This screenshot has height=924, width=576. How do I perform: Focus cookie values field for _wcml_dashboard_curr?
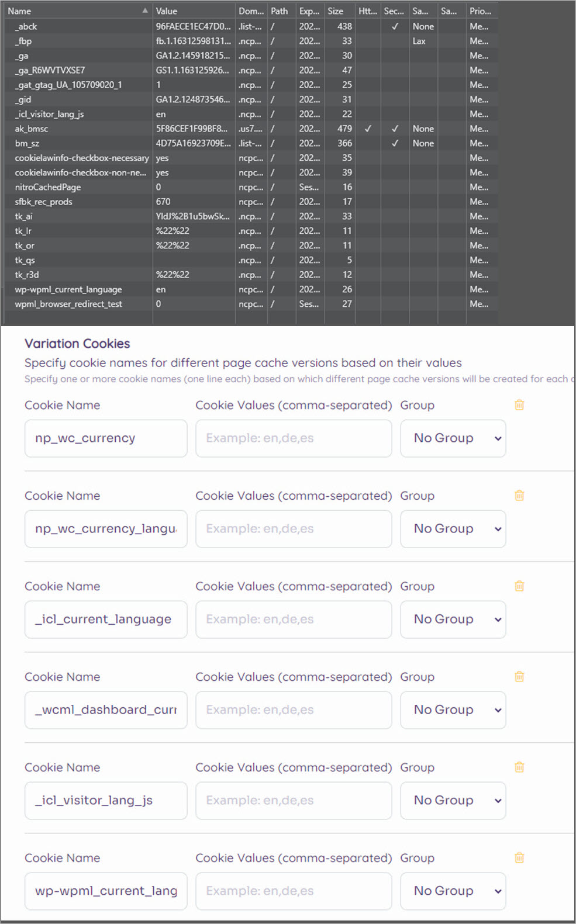pyautogui.click(x=294, y=710)
